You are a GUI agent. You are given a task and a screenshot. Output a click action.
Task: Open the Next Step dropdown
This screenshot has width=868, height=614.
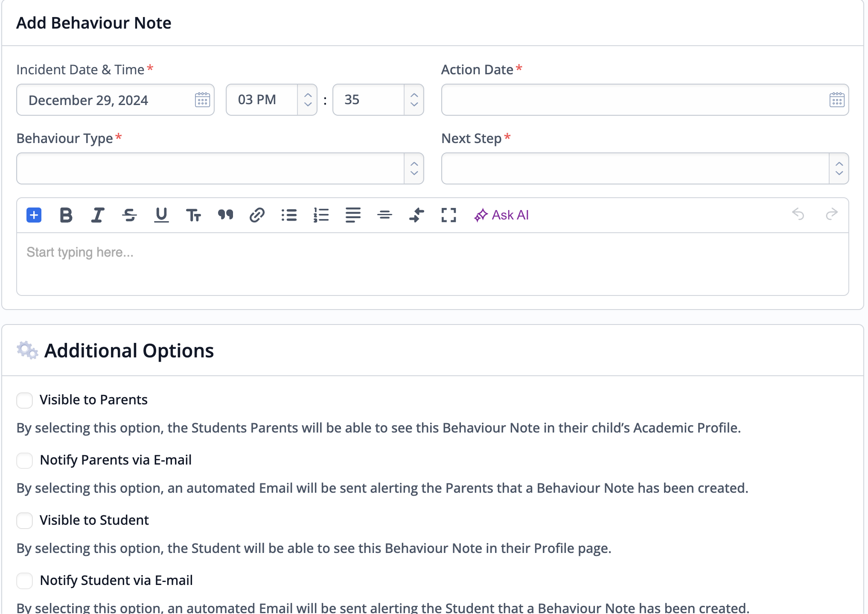point(645,169)
